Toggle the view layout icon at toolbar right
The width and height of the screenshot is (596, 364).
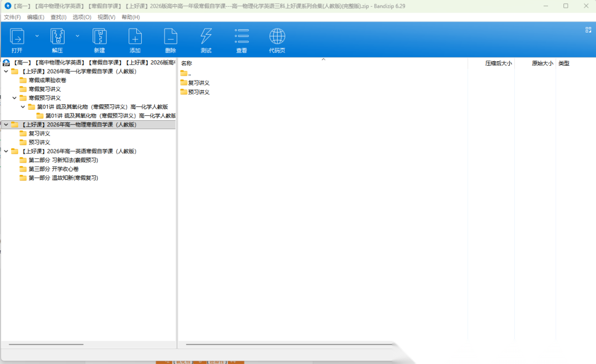point(588,30)
